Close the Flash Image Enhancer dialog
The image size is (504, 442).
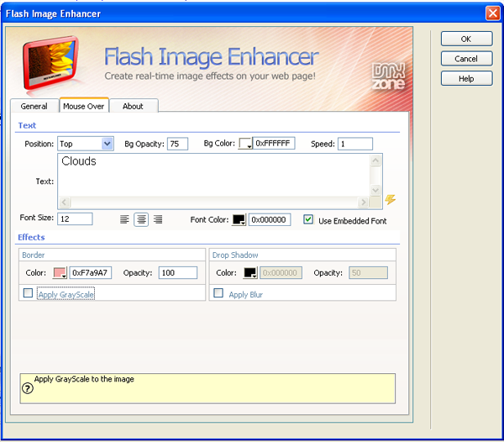pyautogui.click(x=492, y=13)
